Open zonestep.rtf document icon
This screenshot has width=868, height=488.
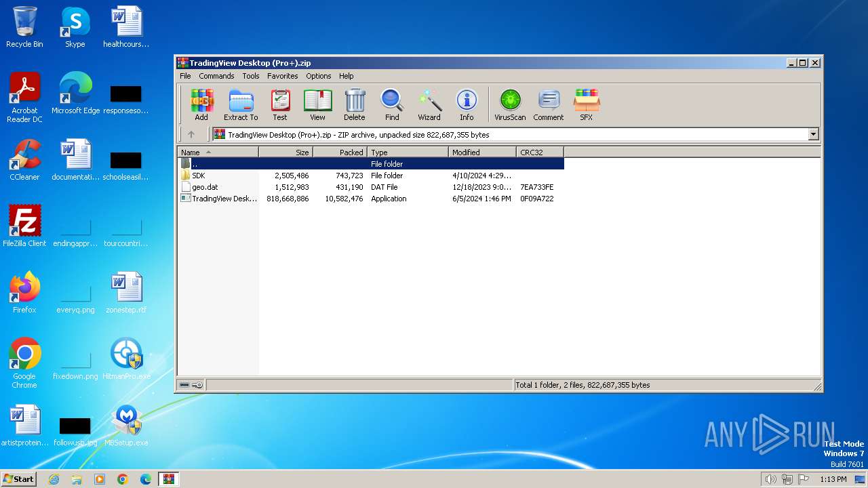pyautogui.click(x=126, y=293)
